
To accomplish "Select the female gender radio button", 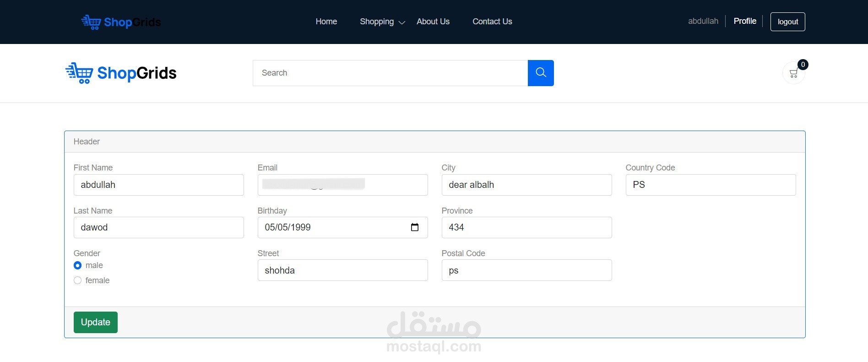I will coord(77,280).
